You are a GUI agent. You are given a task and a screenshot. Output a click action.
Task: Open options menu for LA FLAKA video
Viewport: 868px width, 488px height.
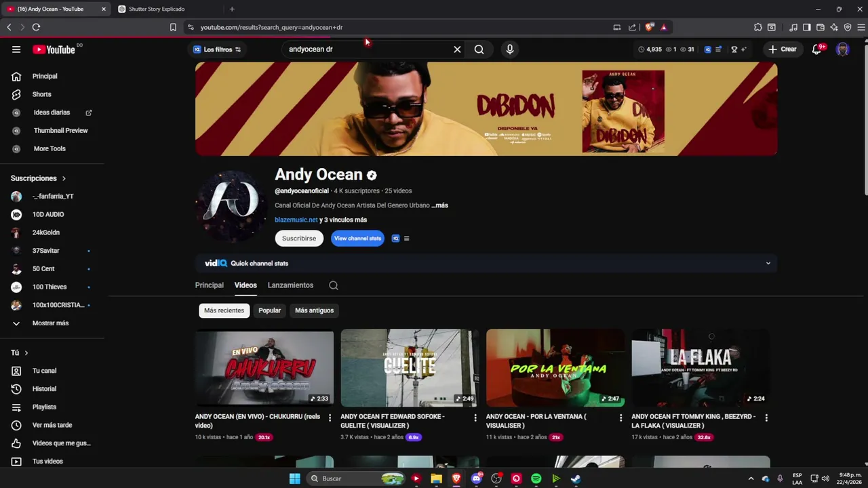(x=766, y=418)
